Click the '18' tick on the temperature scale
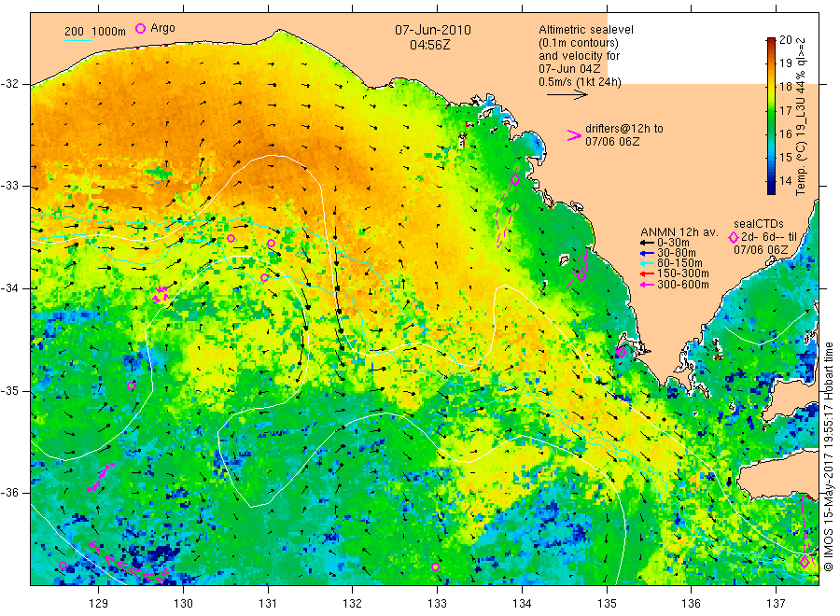840x616 pixels. tap(785, 86)
